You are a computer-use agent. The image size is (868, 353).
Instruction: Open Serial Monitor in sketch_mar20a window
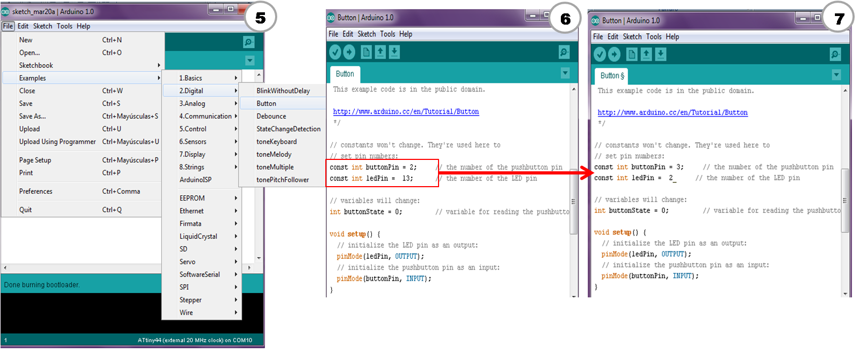[248, 42]
